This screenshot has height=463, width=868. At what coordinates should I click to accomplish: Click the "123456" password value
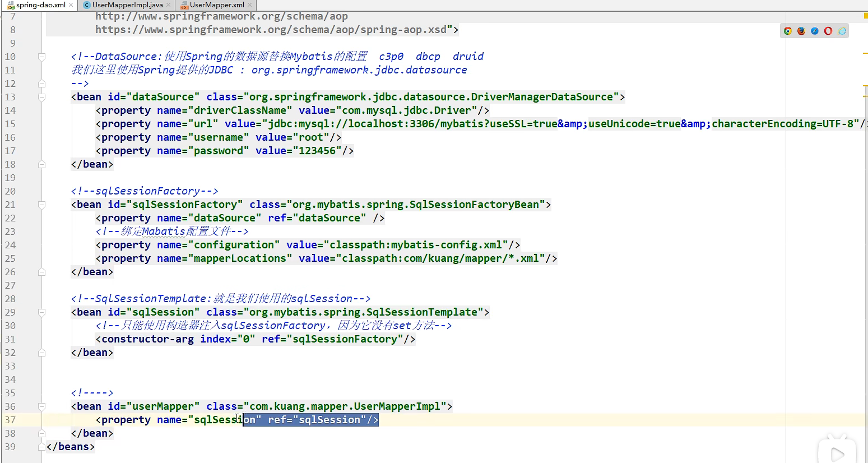(317, 151)
